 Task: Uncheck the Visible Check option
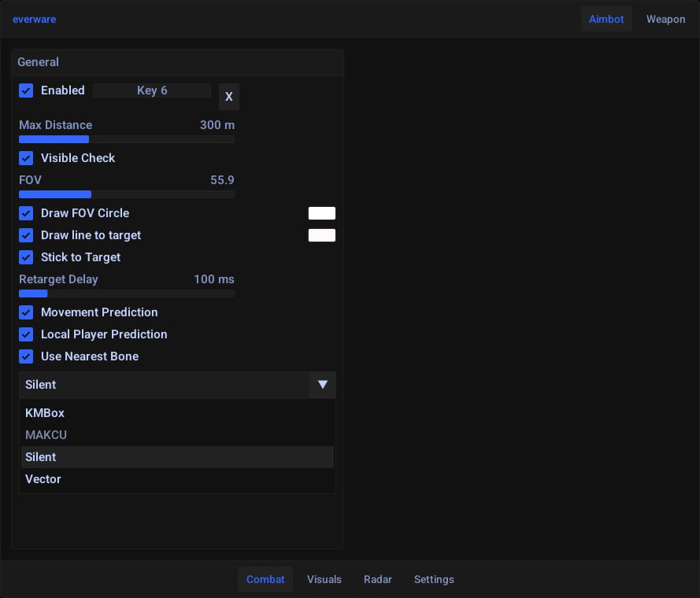coord(26,158)
